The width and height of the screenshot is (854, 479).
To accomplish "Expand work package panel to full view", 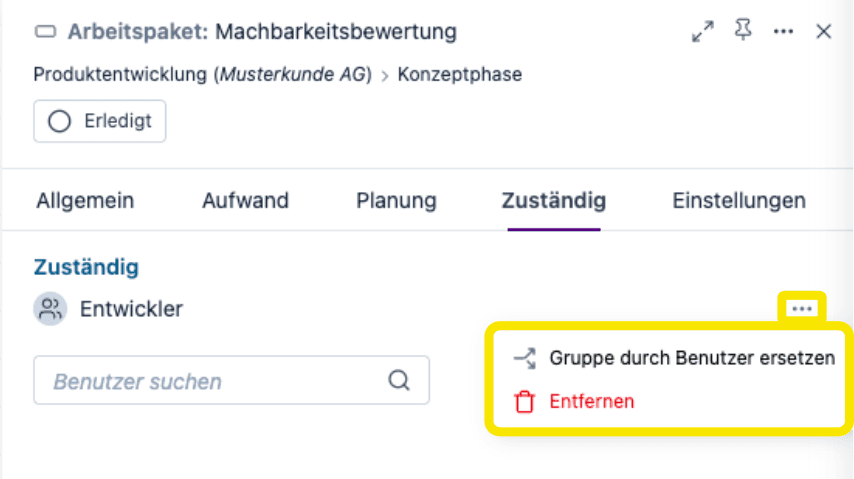I will [x=703, y=32].
